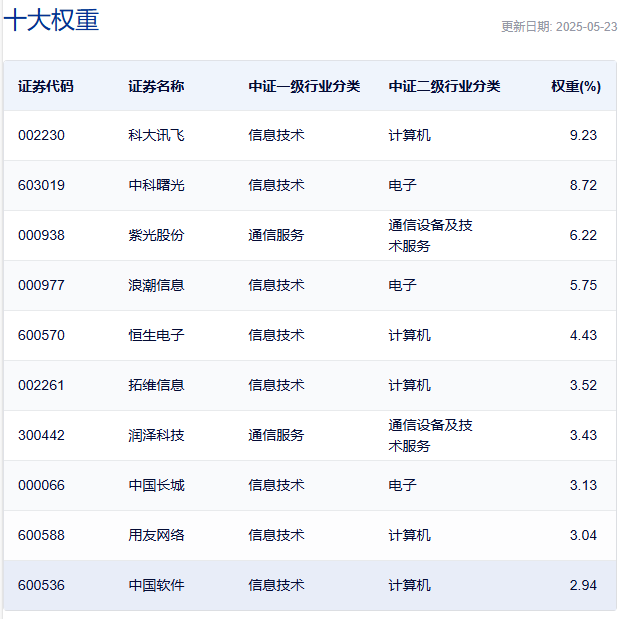Viewport: 622px width, 619px height.
Task: Select stock name 科大讯飞
Action: pos(156,135)
